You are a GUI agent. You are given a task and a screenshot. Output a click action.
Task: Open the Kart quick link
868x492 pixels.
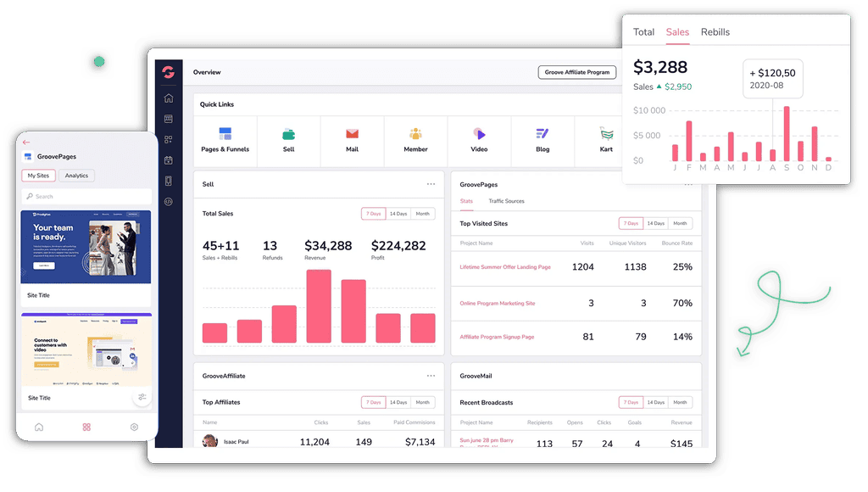[606, 141]
